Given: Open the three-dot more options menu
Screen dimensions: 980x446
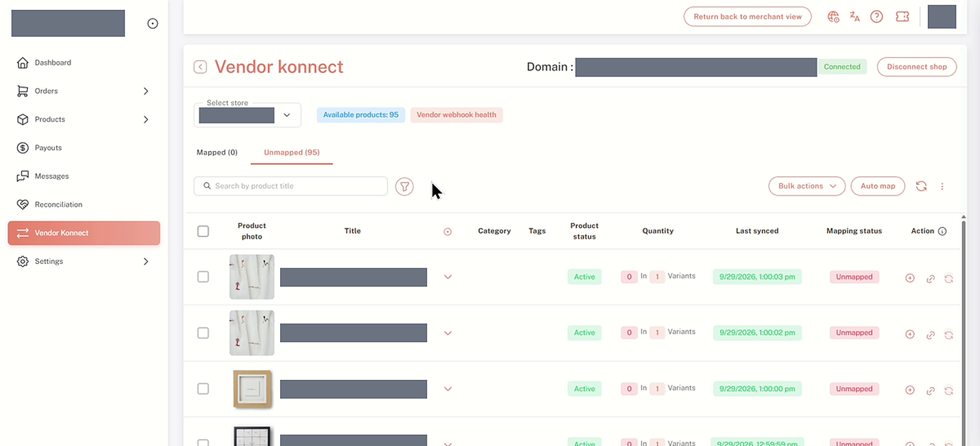Looking at the screenshot, I should pyautogui.click(x=942, y=186).
